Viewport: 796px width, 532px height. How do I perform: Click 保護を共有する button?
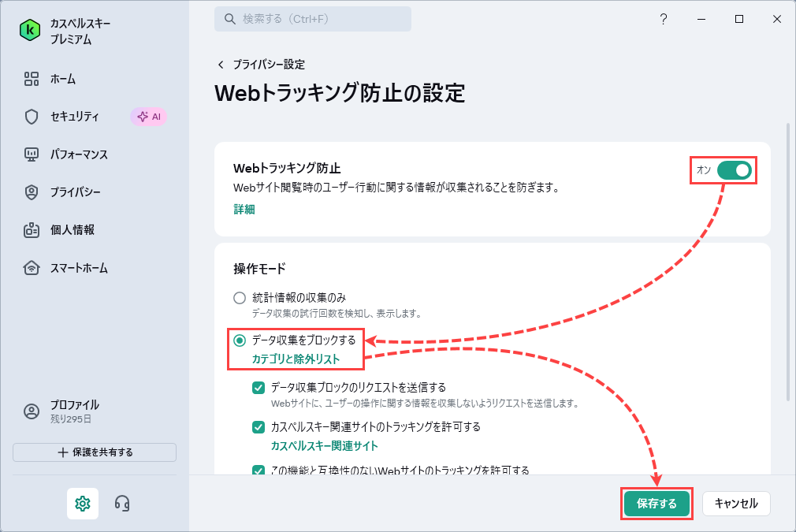(95, 452)
